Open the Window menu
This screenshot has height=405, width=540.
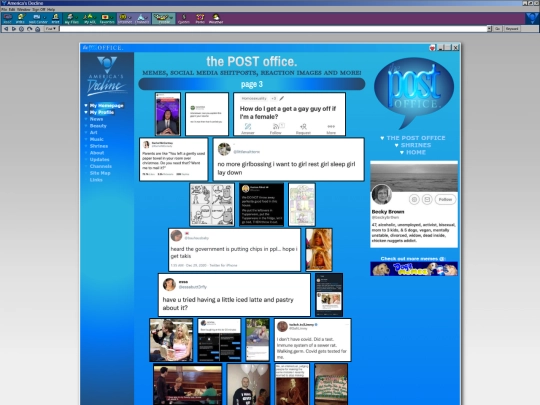[x=23, y=9]
